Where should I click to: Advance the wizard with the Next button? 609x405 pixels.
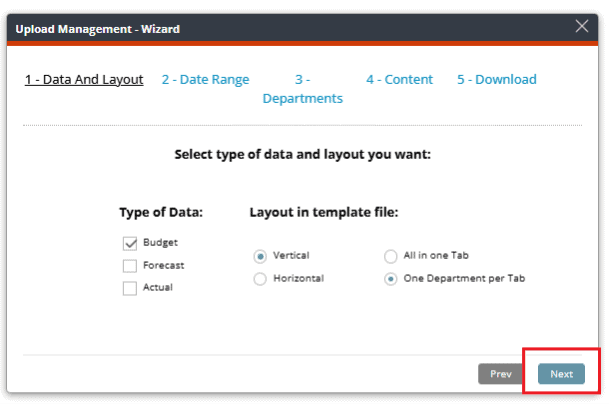(x=561, y=374)
